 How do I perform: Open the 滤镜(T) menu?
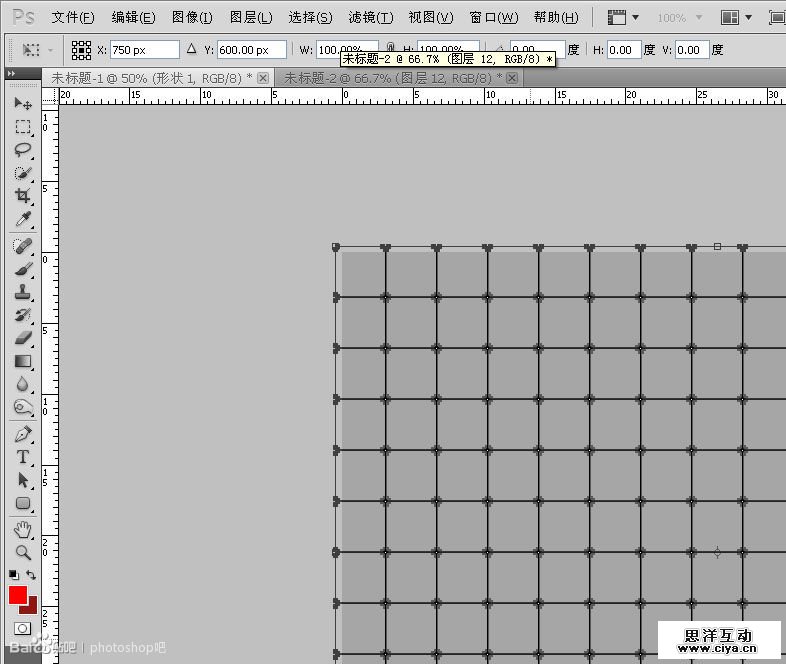coord(370,18)
